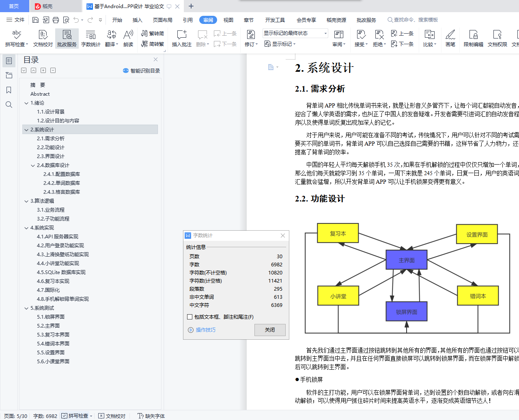
Task: Open the 比较 compare documents tool
Action: click(x=430, y=39)
